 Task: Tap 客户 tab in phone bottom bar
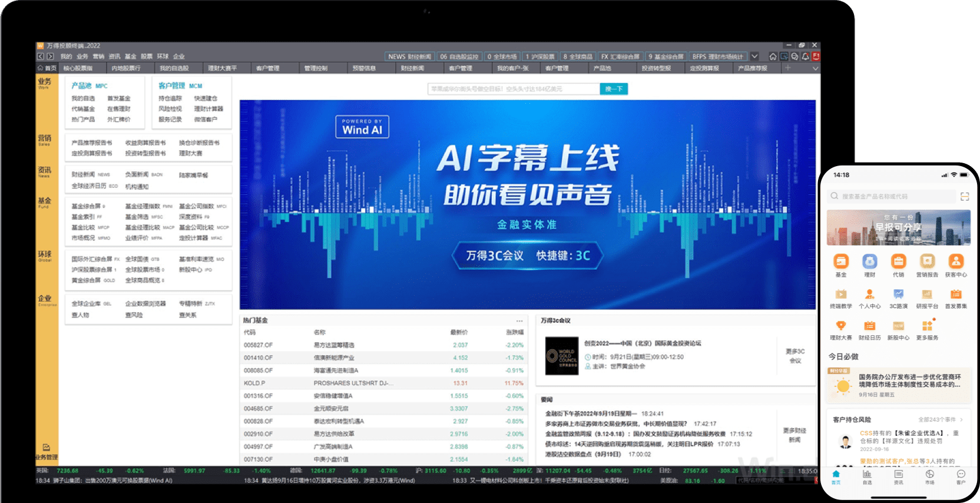961,477
